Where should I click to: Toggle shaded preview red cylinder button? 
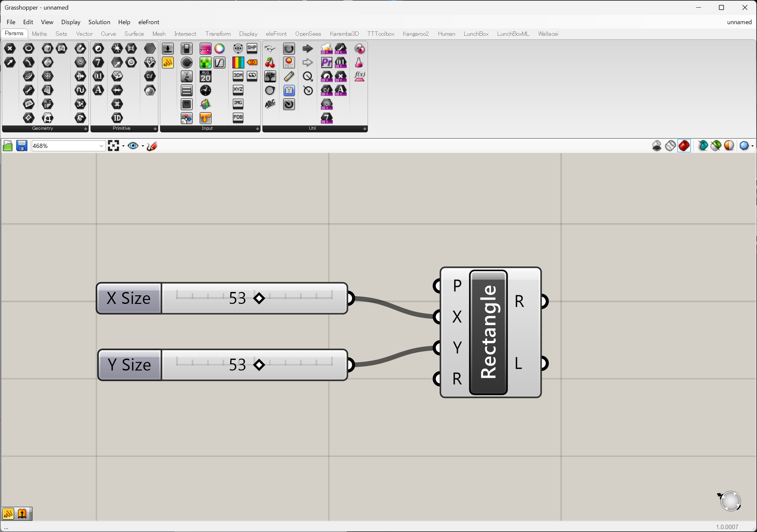click(x=684, y=146)
